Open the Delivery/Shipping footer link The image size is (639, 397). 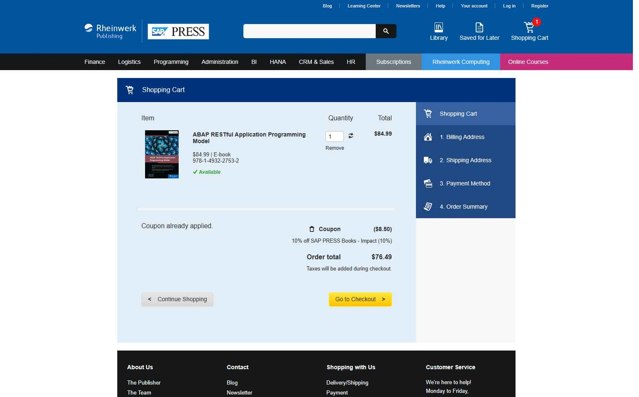(347, 383)
